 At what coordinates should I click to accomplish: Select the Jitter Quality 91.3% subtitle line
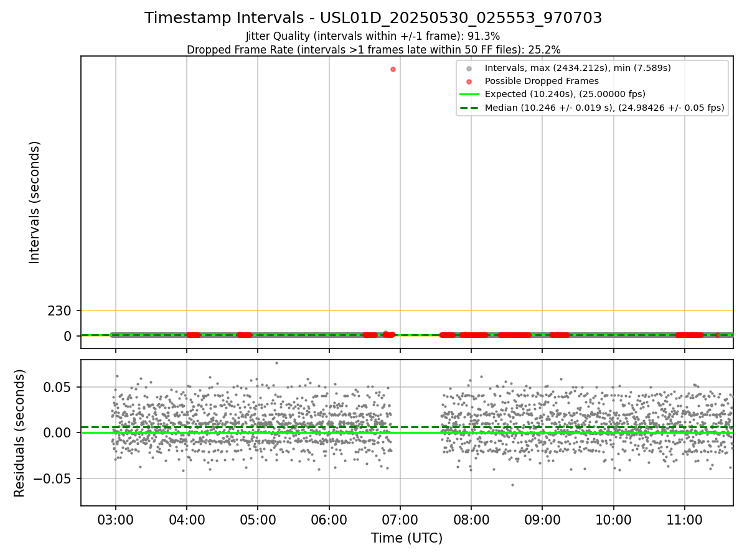(x=373, y=37)
